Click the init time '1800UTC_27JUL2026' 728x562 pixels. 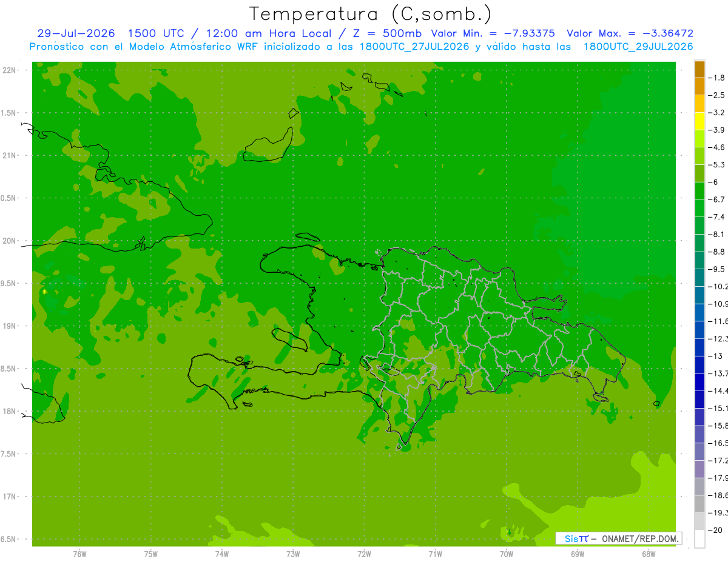coord(416,47)
